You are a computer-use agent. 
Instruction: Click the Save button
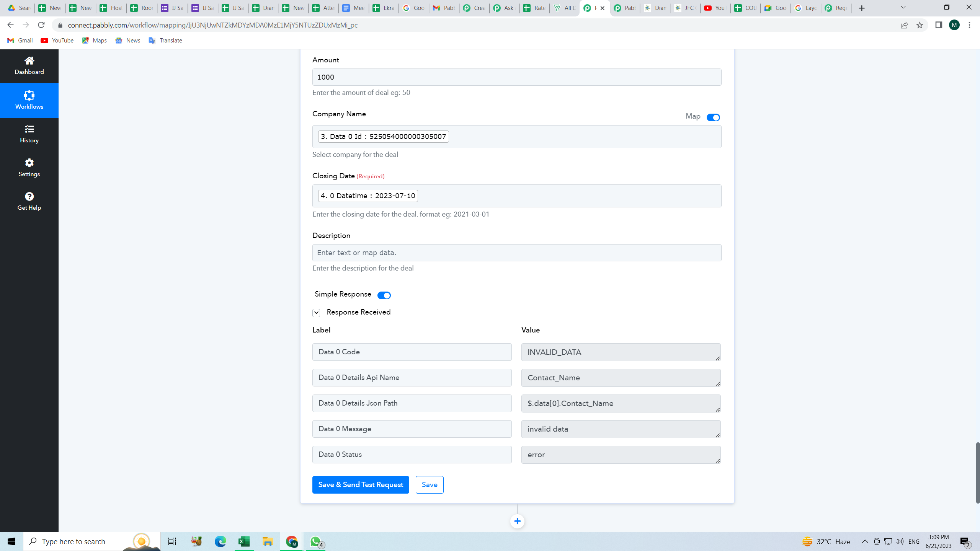click(x=430, y=485)
